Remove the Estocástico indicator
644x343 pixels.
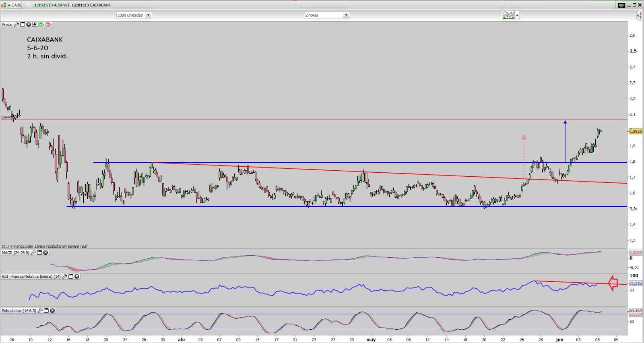(52, 311)
